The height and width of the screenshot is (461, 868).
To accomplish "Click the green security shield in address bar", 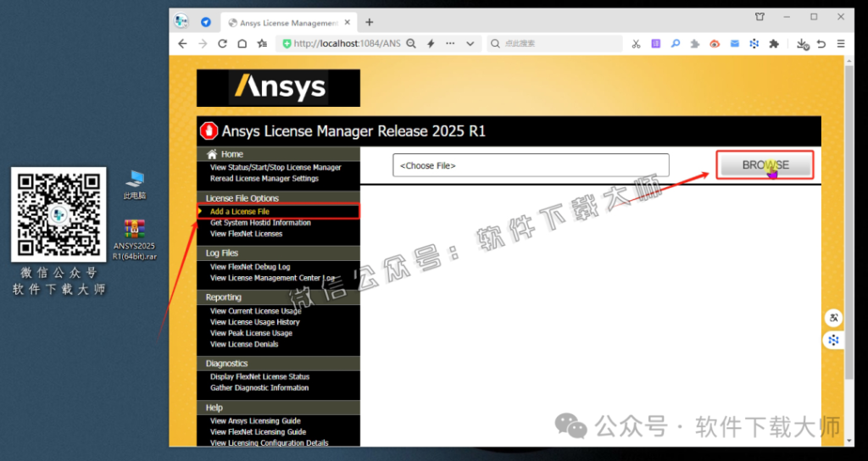I will pos(287,44).
